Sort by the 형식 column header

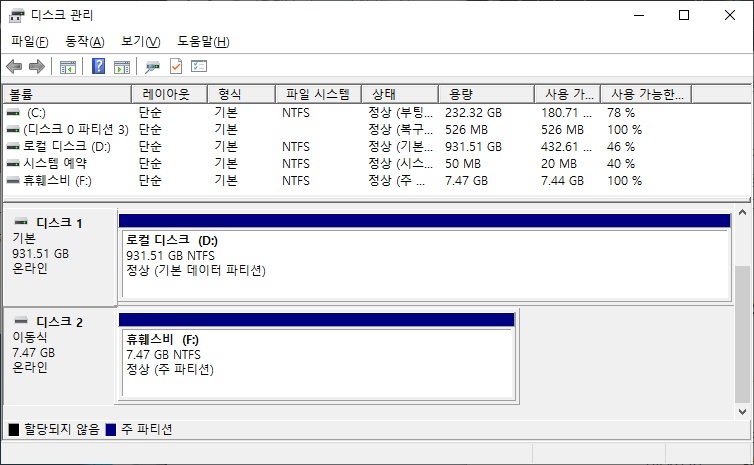pyautogui.click(x=241, y=94)
